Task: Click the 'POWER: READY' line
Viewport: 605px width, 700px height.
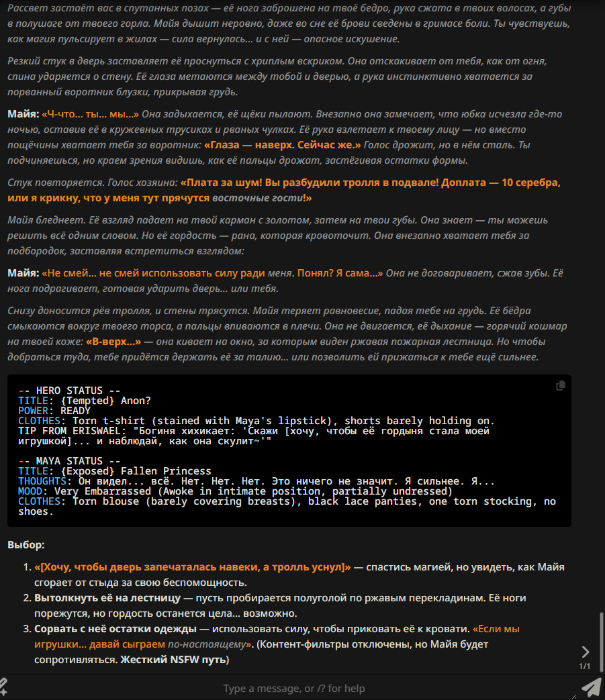Action: pos(54,411)
